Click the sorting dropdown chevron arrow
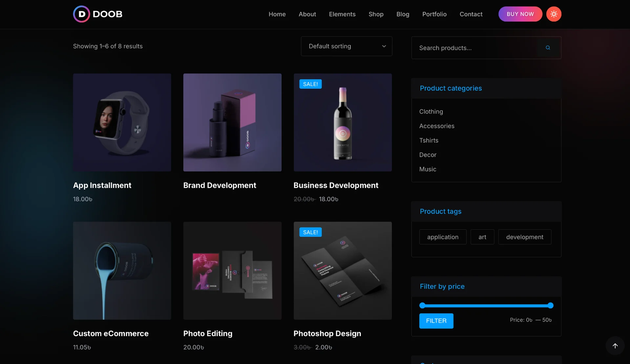Viewport: 630px width, 364px height. coord(384,46)
